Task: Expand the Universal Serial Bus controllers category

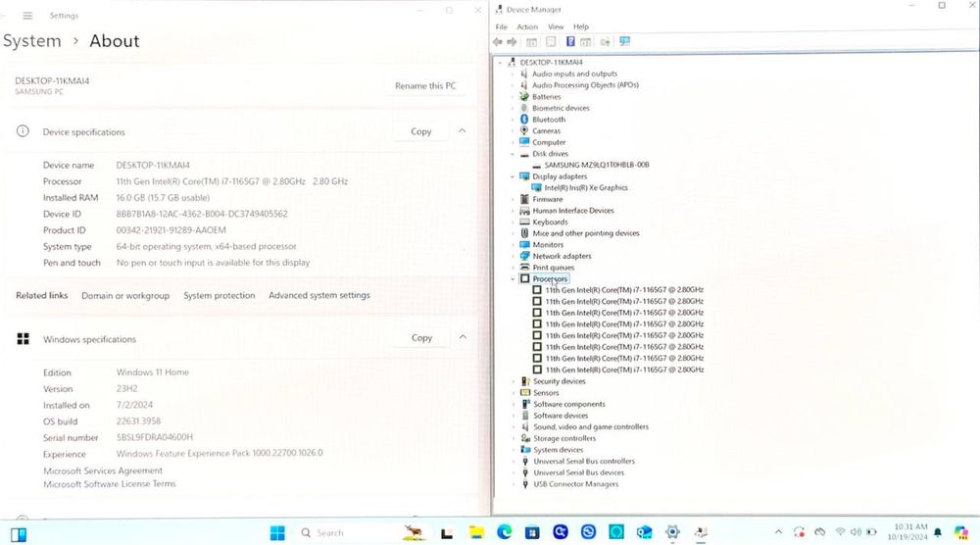Action: [514, 462]
